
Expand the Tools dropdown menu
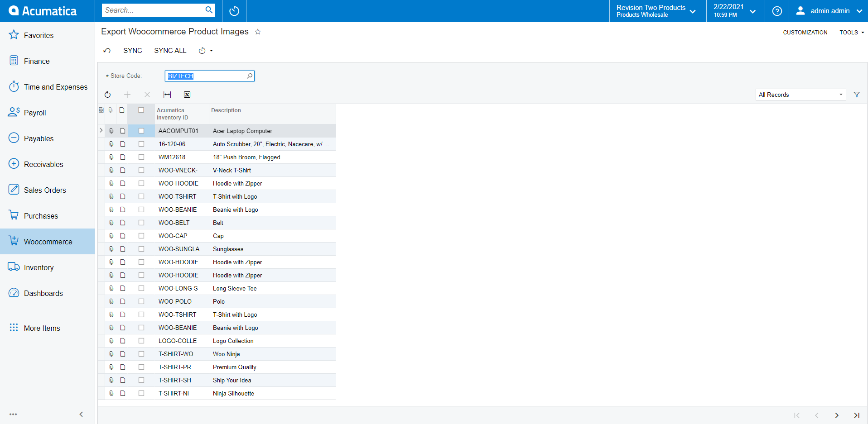(x=852, y=33)
